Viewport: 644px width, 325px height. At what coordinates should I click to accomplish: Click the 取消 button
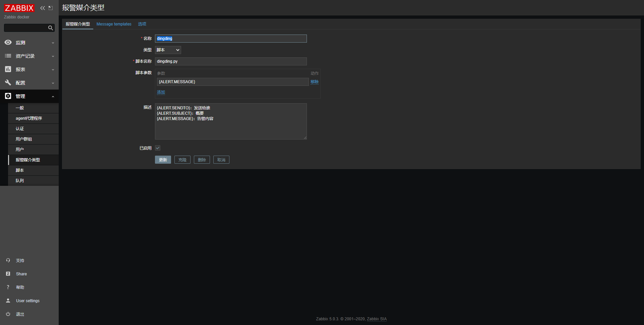221,160
